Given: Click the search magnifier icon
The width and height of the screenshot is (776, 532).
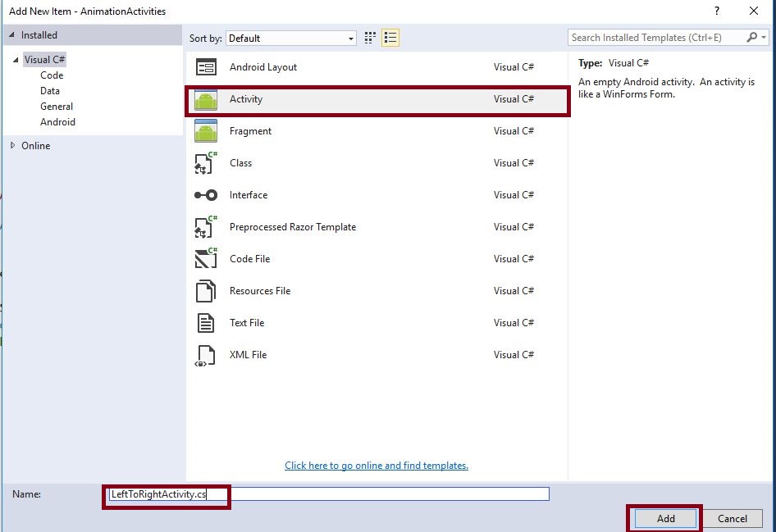Looking at the screenshot, I should pyautogui.click(x=751, y=37).
